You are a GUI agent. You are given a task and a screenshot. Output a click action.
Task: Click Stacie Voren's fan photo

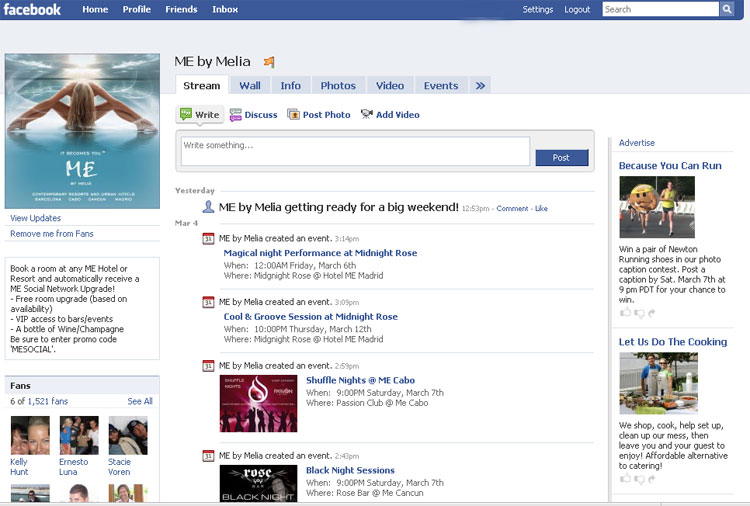[128, 435]
